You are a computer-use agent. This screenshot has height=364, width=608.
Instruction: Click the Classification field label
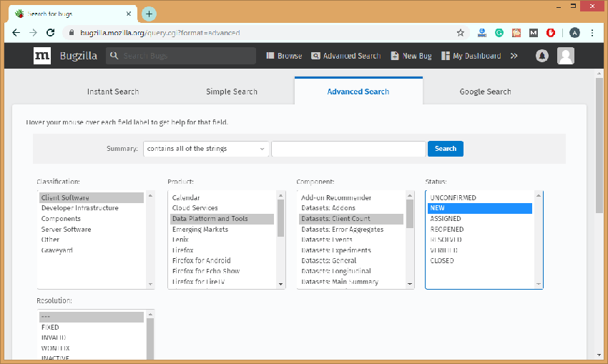[x=58, y=182]
